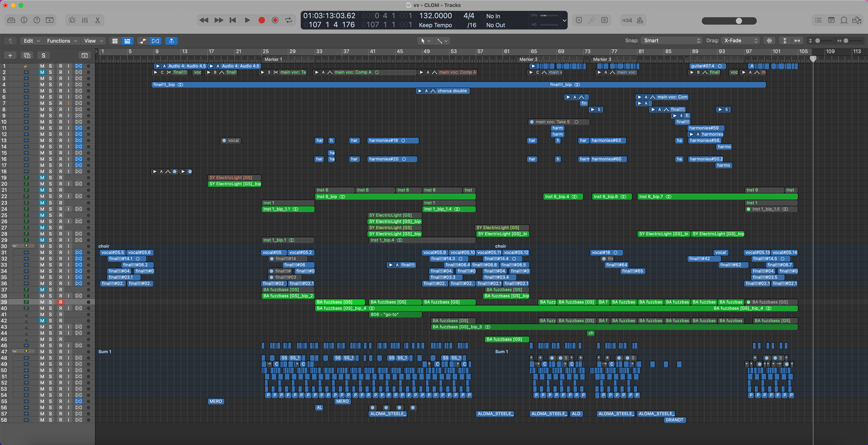Open the Loop Browser icon
Viewport: 868px width, 445px height.
(x=844, y=20)
